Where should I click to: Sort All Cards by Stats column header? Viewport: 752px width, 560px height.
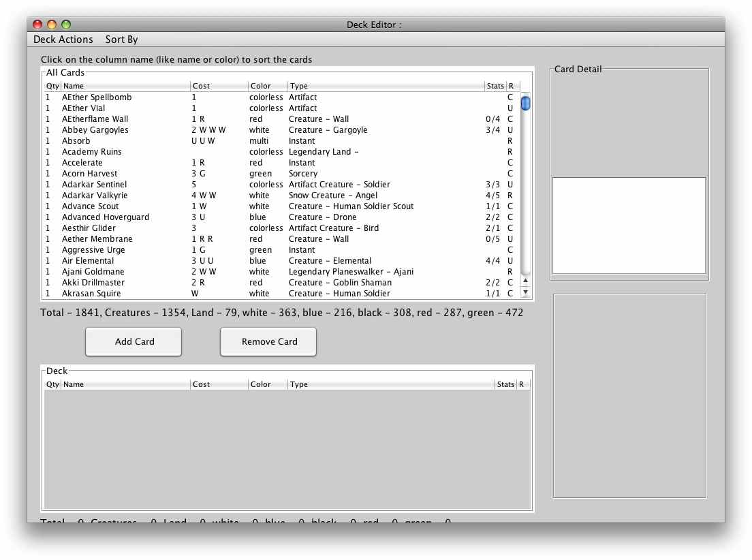tap(495, 86)
